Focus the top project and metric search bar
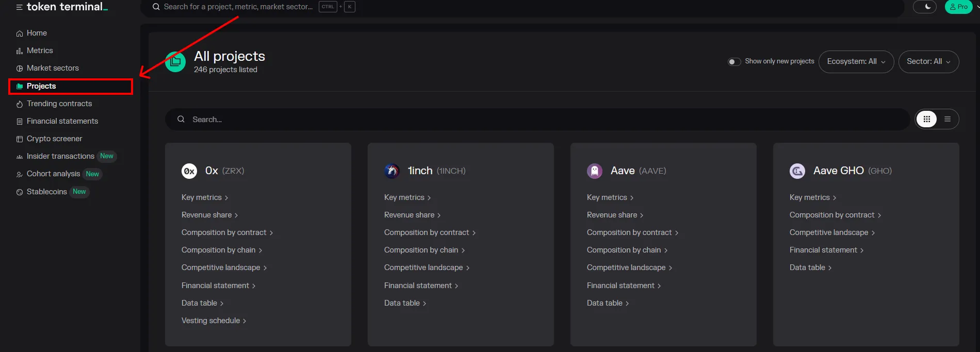Image resolution: width=980 pixels, height=352 pixels. pos(522,7)
